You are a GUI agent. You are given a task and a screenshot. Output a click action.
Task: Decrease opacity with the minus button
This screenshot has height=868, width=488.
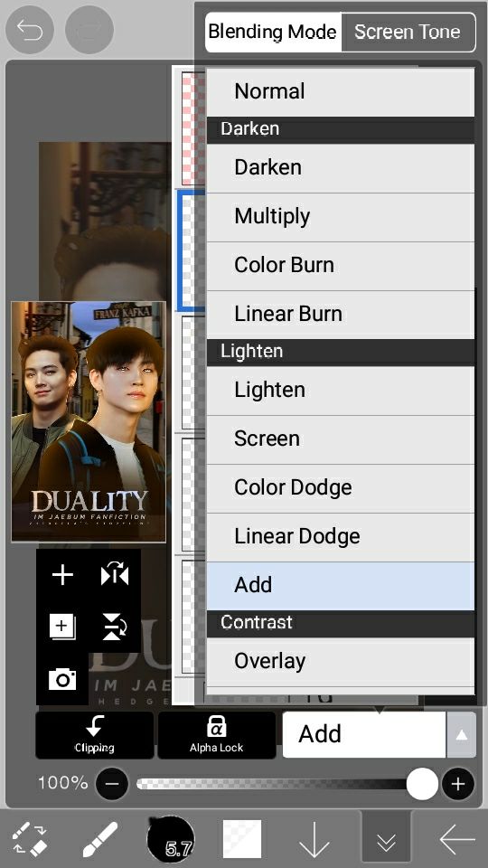tap(112, 784)
